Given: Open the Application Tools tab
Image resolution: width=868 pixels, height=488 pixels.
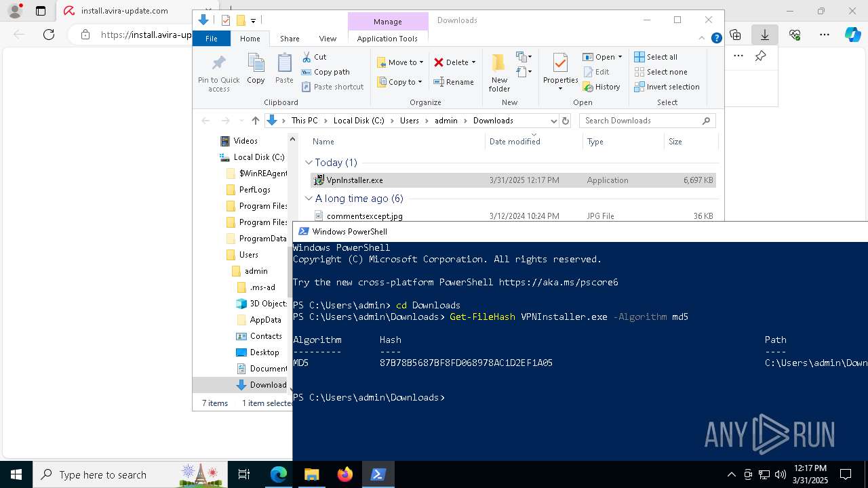Looking at the screenshot, I should pos(387,39).
